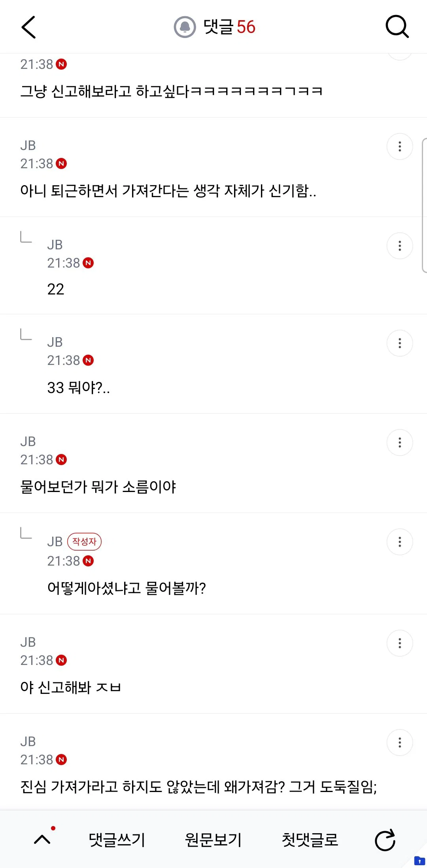The width and height of the screenshot is (427, 868).
Task: Tap the 댓글 56 header title
Action: pos(229,27)
